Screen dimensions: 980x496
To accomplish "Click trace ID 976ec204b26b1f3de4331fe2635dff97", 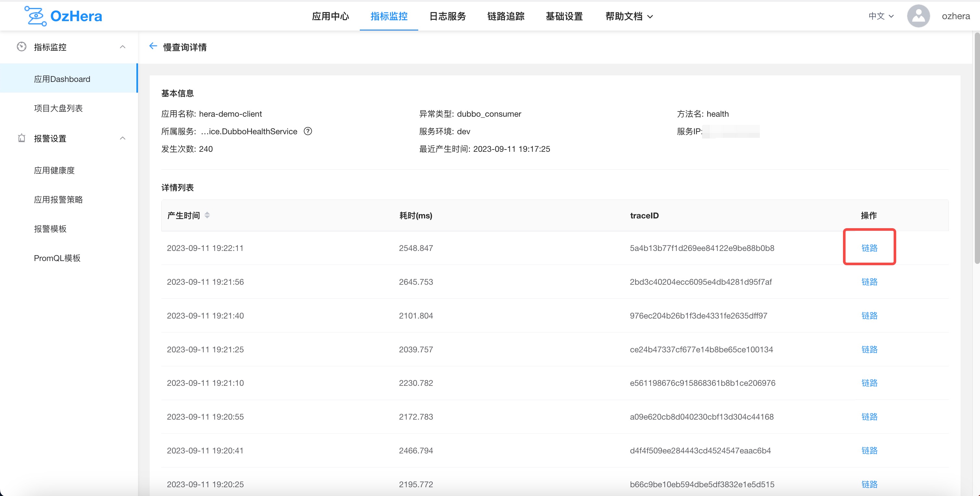I will (698, 316).
